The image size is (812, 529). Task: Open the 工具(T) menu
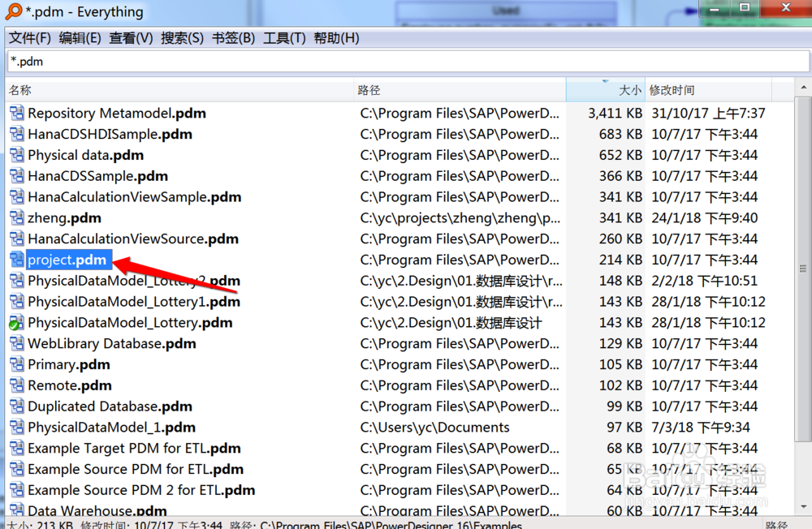point(284,38)
